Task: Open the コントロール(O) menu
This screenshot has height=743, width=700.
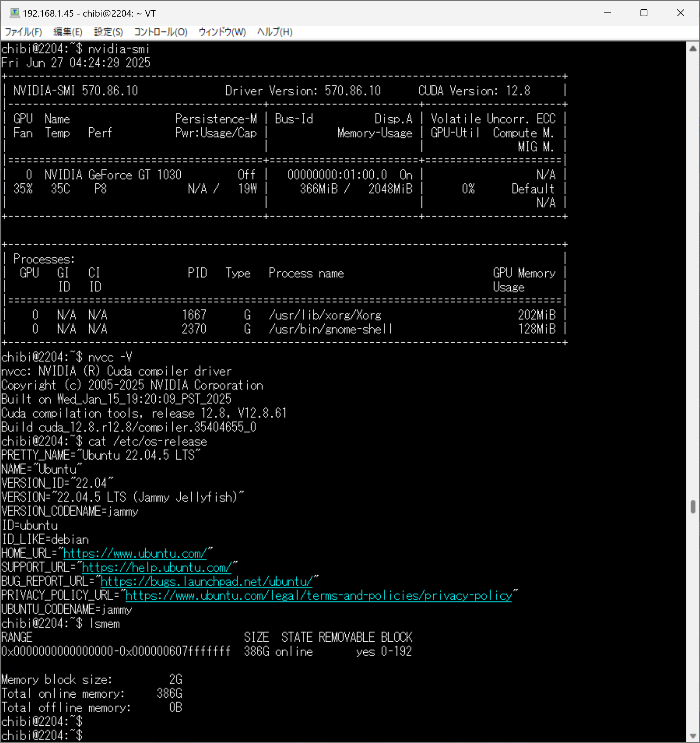Action: point(161,32)
